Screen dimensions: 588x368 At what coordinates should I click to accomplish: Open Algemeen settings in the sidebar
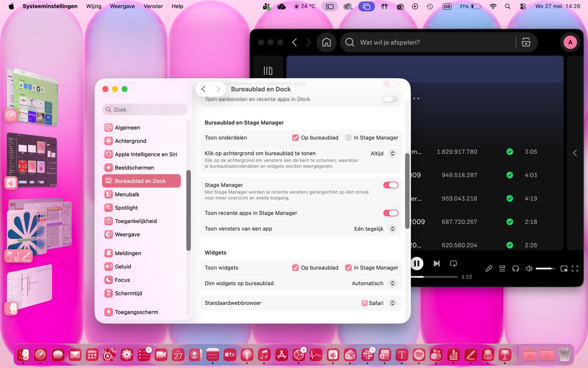click(141, 127)
